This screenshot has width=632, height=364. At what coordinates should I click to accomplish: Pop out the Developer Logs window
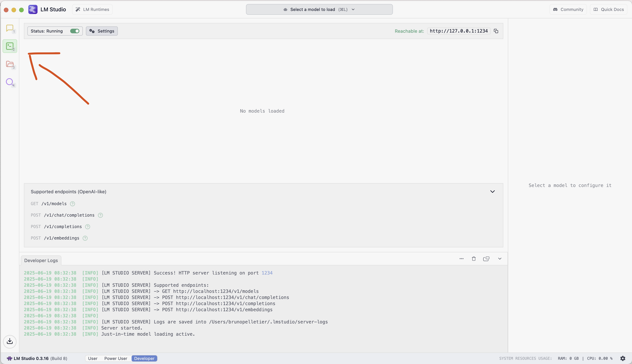[486, 259]
